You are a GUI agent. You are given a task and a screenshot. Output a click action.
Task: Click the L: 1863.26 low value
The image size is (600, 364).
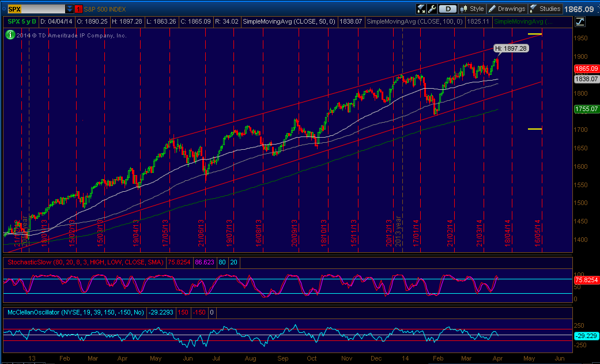163,22
